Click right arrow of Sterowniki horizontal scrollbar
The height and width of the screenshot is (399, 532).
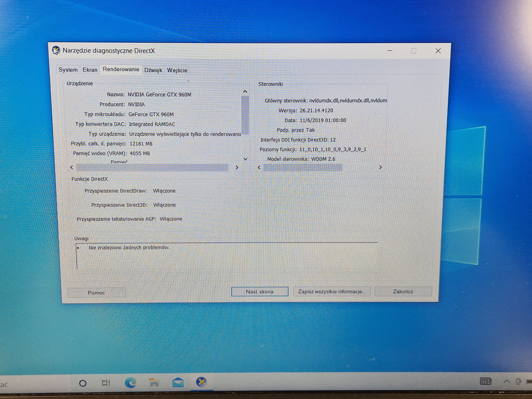coord(380,167)
